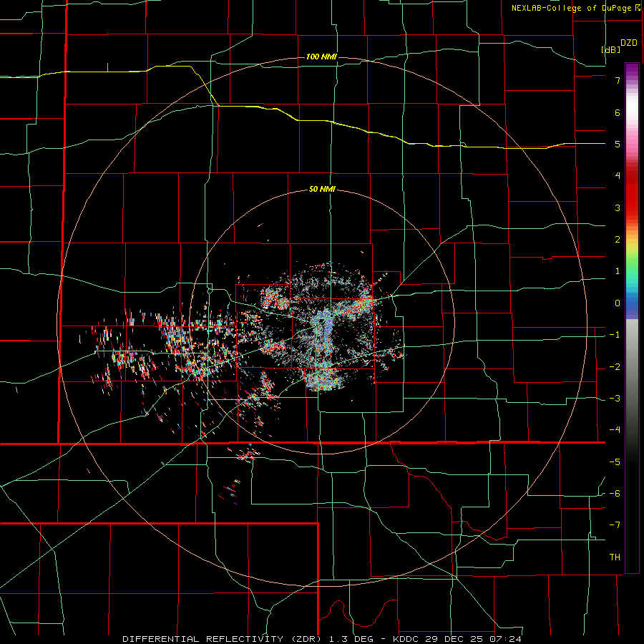This screenshot has width=644, height=644.
Task: Click the white-pink top segment of color bar
Action: tap(632, 111)
